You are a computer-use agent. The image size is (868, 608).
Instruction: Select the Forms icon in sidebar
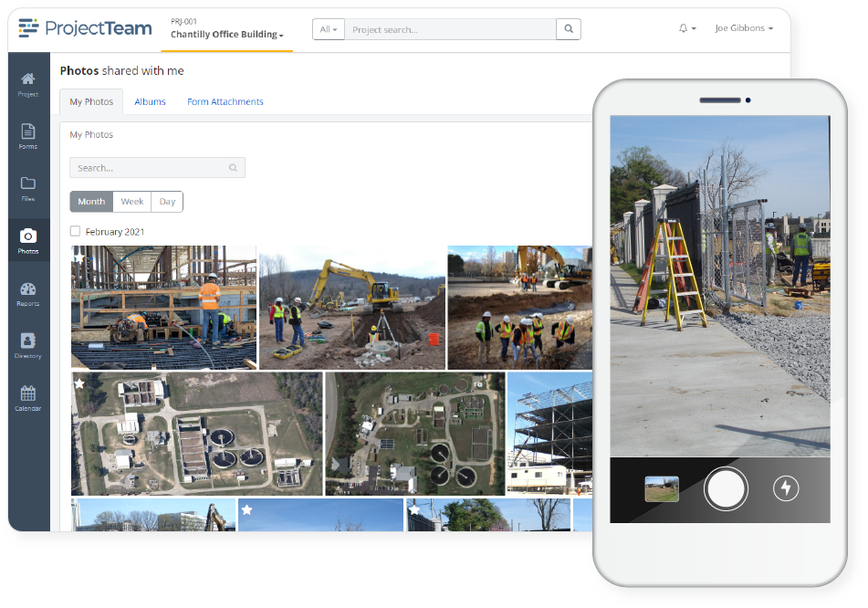coord(28,135)
